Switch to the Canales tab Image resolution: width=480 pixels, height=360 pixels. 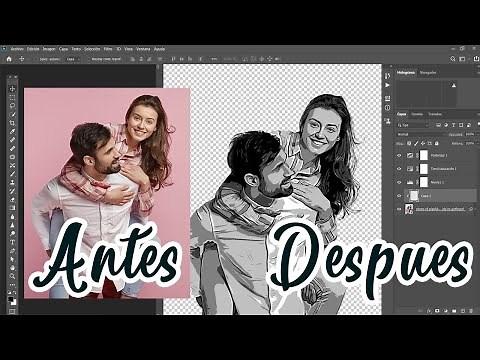pyautogui.click(x=417, y=114)
